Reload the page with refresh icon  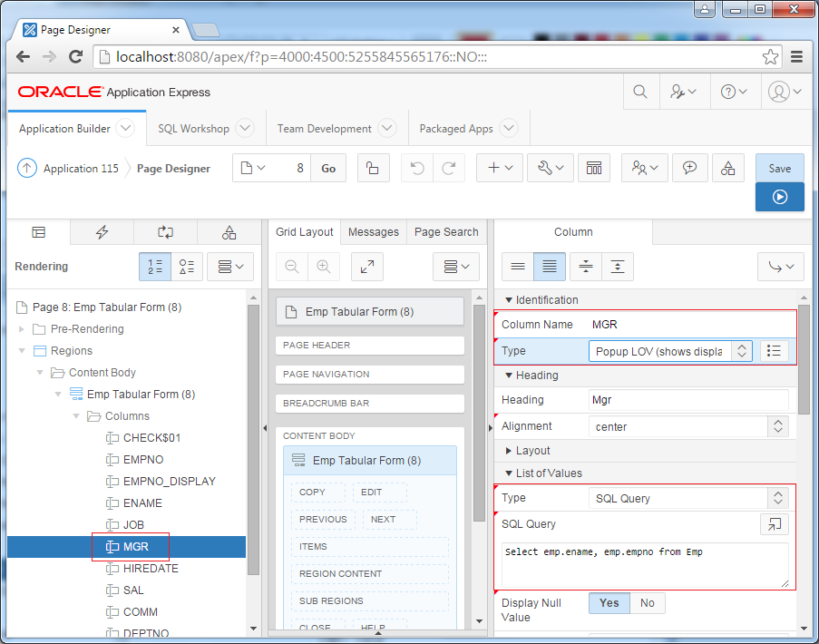76,57
